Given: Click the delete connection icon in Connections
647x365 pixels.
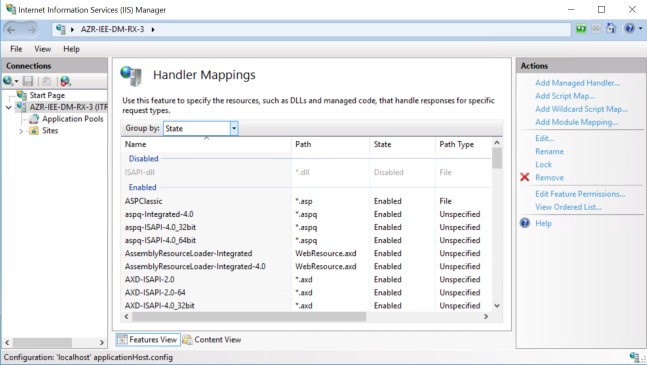Looking at the screenshot, I should pos(65,81).
